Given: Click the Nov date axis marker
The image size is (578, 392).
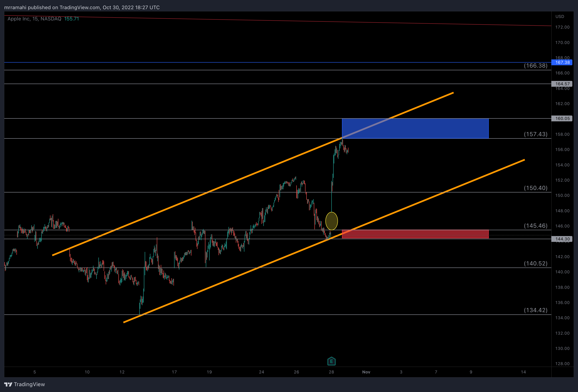Looking at the screenshot, I should click(x=366, y=372).
